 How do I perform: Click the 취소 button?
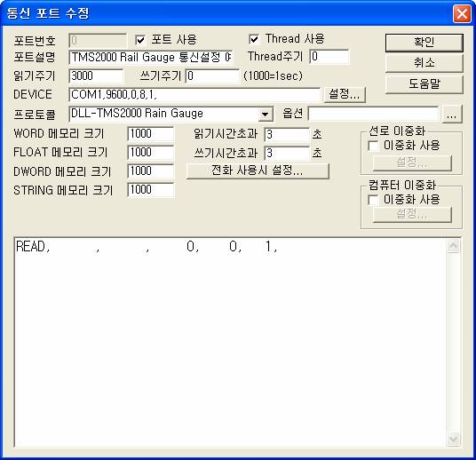point(424,63)
